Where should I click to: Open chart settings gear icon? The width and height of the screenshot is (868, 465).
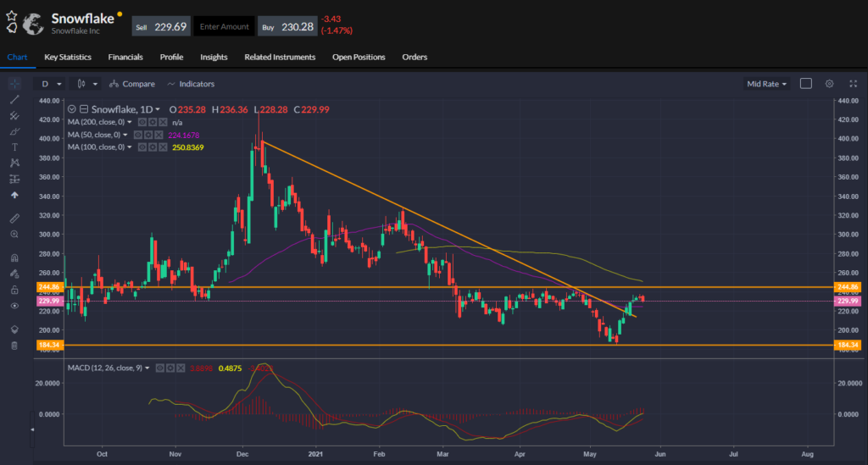coord(829,84)
